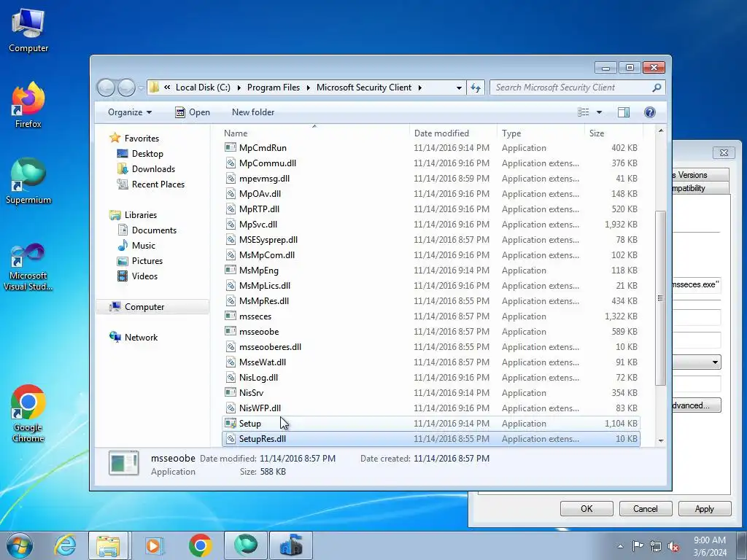This screenshot has height=560, width=747.
Task: Expand the address bar history dropdown
Action: pos(459,87)
